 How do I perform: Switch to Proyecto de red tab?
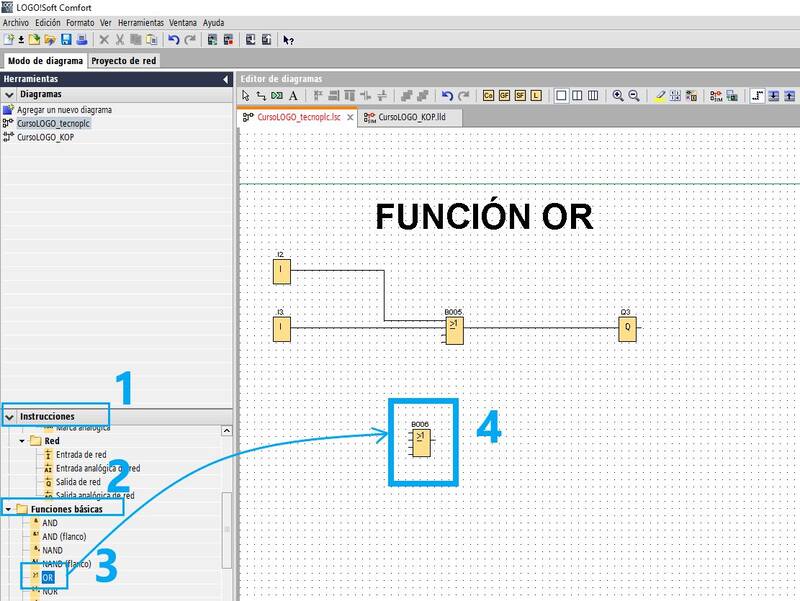pos(123,60)
